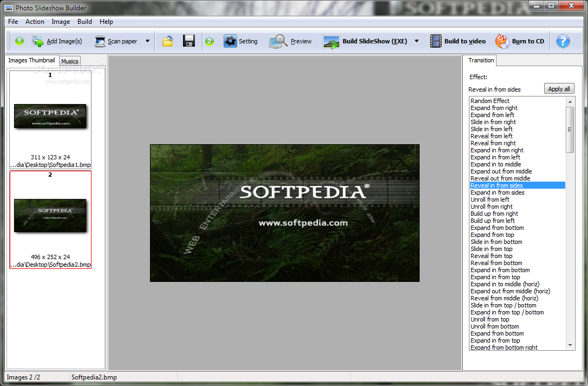Select the Transition tab
Image resolution: width=588 pixels, height=386 pixels.
tap(481, 60)
